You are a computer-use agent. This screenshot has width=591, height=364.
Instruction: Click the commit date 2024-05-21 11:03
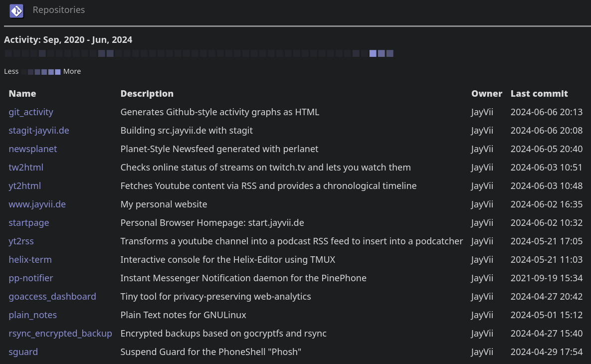547,260
